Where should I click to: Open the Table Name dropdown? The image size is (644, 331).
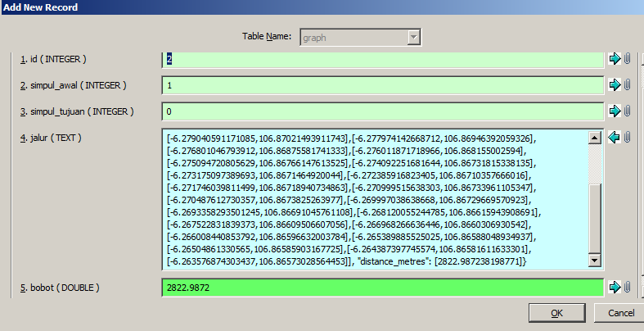[x=414, y=37]
